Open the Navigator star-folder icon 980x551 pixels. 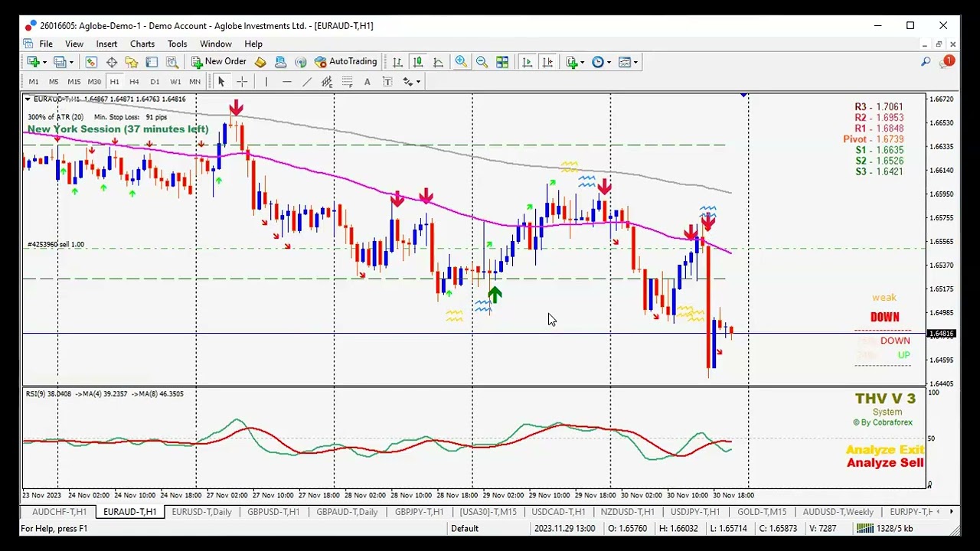tap(132, 62)
